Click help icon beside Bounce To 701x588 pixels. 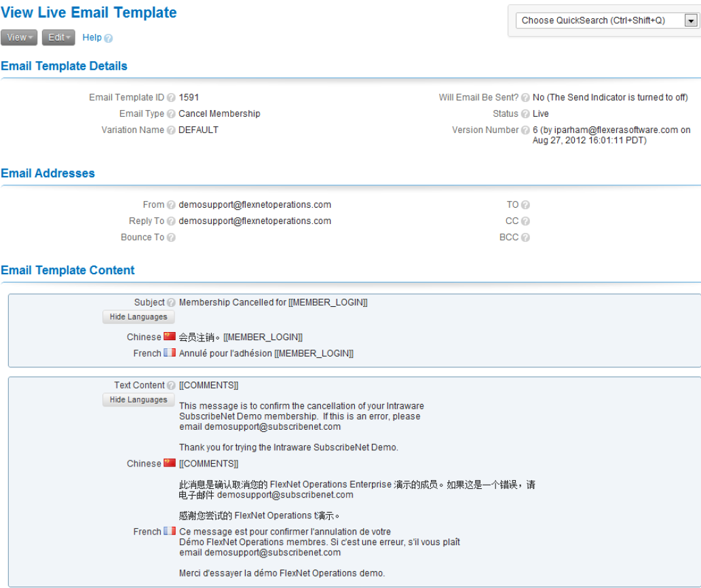click(171, 238)
